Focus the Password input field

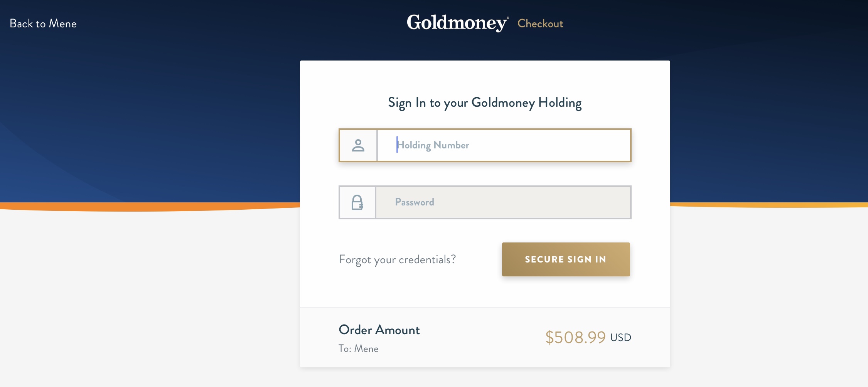(503, 202)
